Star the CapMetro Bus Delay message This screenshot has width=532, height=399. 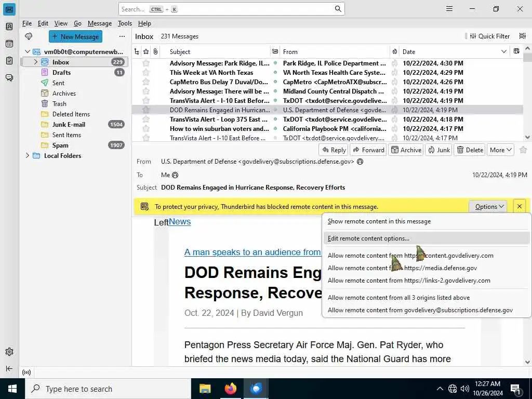(x=146, y=82)
